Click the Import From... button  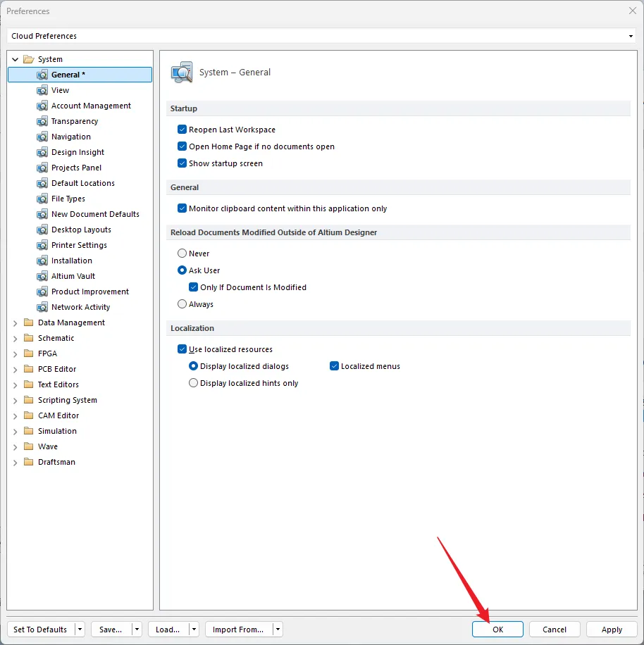click(x=238, y=630)
